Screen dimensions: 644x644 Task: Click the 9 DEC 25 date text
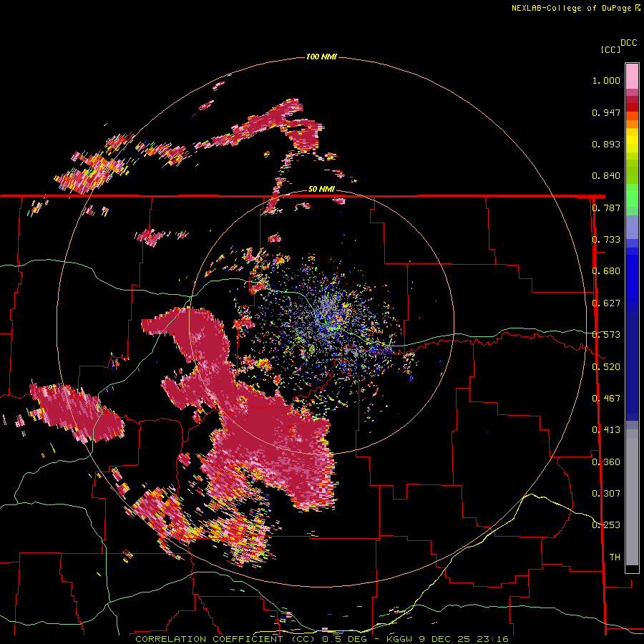(x=444, y=639)
